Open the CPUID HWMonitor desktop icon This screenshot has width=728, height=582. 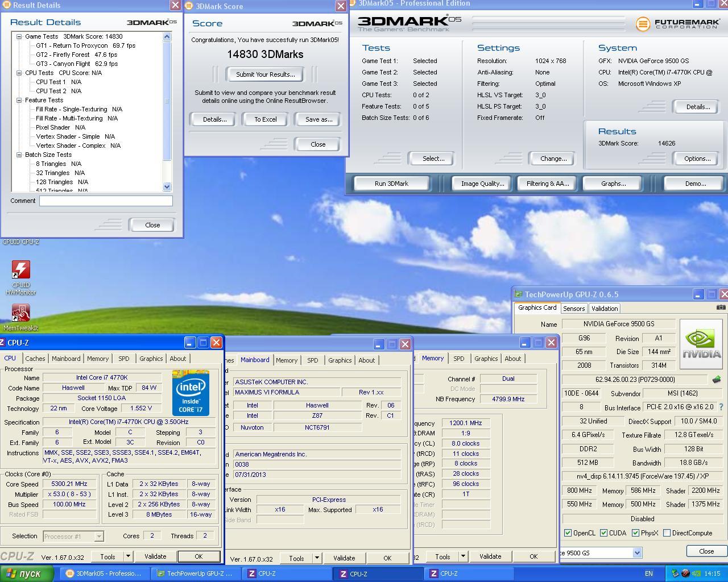tap(21, 271)
